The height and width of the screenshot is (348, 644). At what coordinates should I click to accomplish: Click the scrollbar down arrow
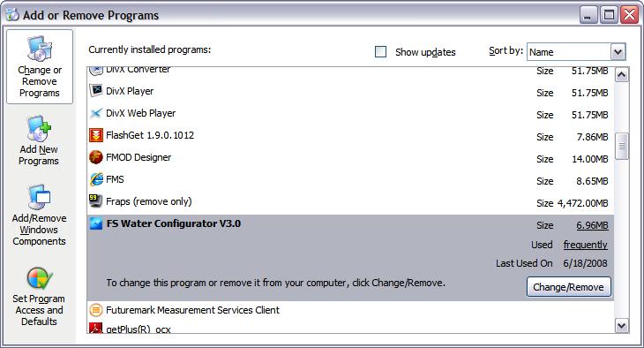[621, 326]
